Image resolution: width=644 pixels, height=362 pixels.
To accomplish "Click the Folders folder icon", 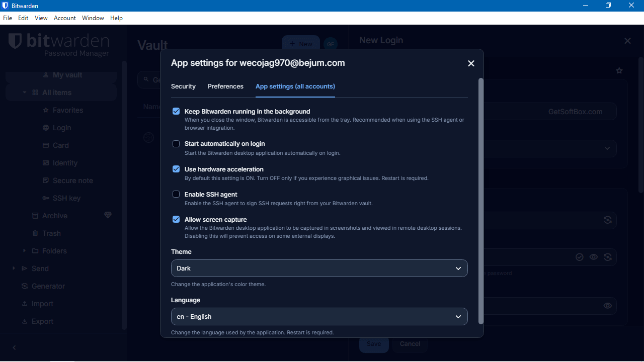I will (35, 251).
